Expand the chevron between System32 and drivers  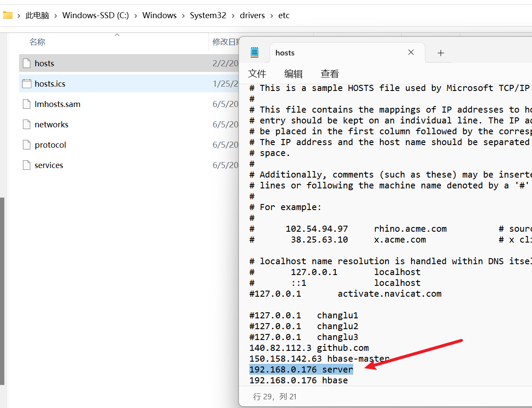click(233, 16)
